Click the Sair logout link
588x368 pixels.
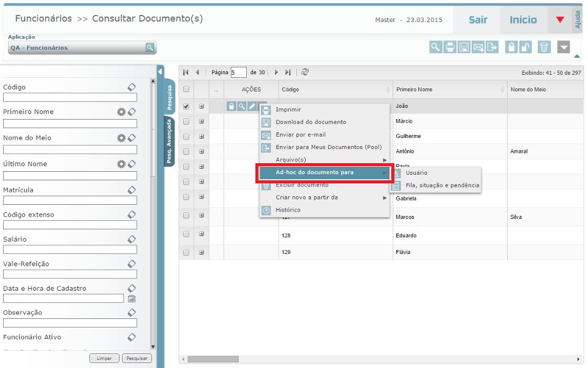tap(478, 20)
